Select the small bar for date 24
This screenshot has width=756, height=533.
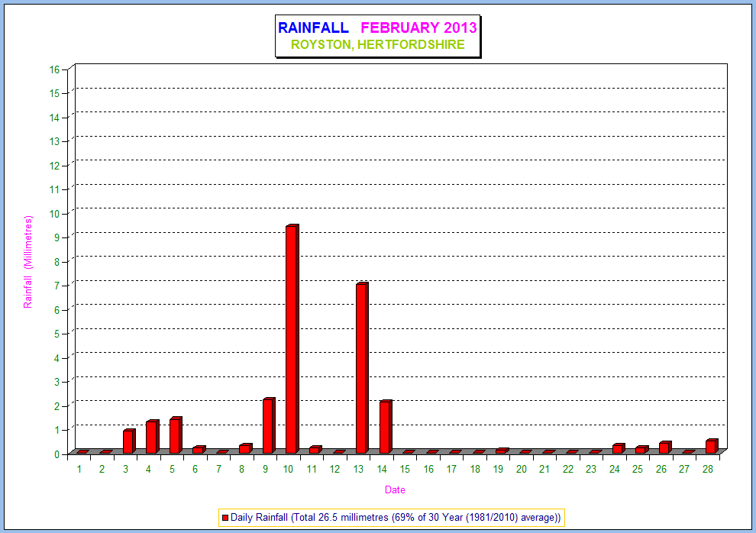(x=619, y=448)
